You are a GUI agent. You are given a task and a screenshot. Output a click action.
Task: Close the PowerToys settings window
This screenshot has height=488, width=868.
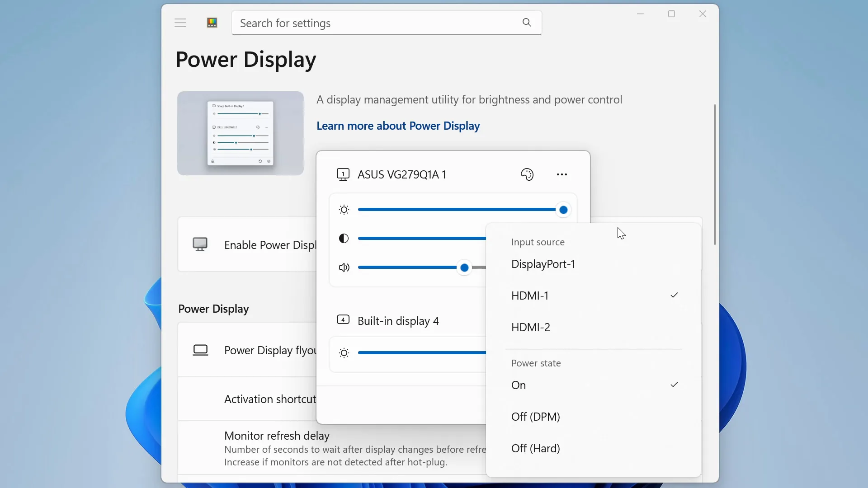(703, 14)
